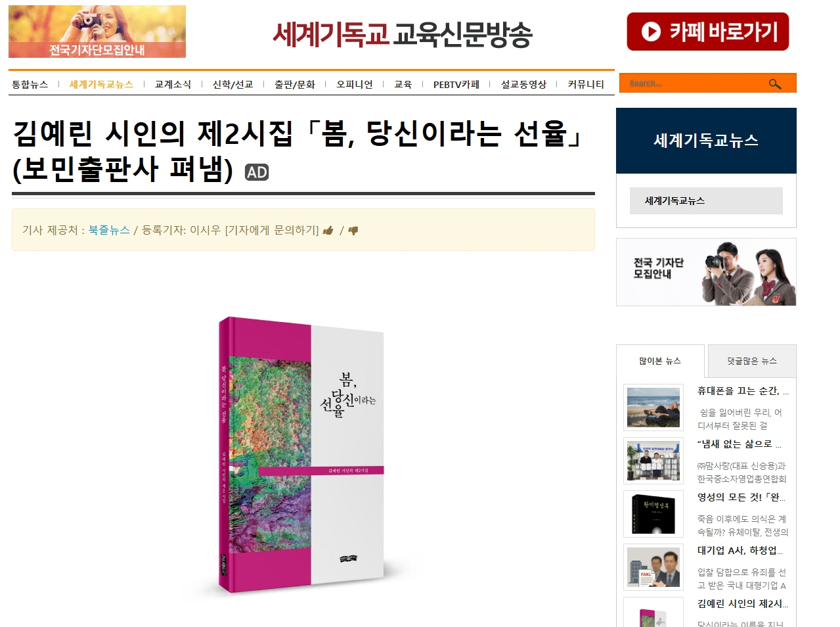Select the 교계소식 menu item
840x627 pixels.
pos(173,84)
